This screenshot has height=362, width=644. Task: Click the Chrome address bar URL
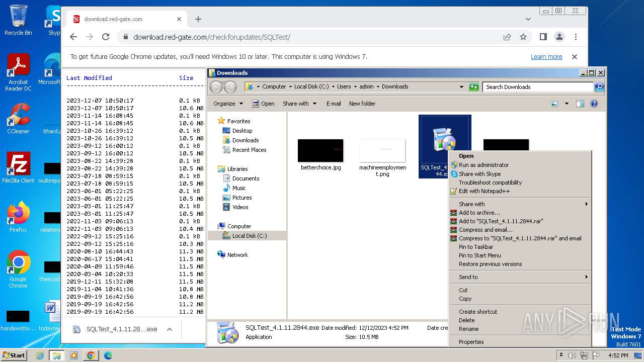click(x=212, y=37)
